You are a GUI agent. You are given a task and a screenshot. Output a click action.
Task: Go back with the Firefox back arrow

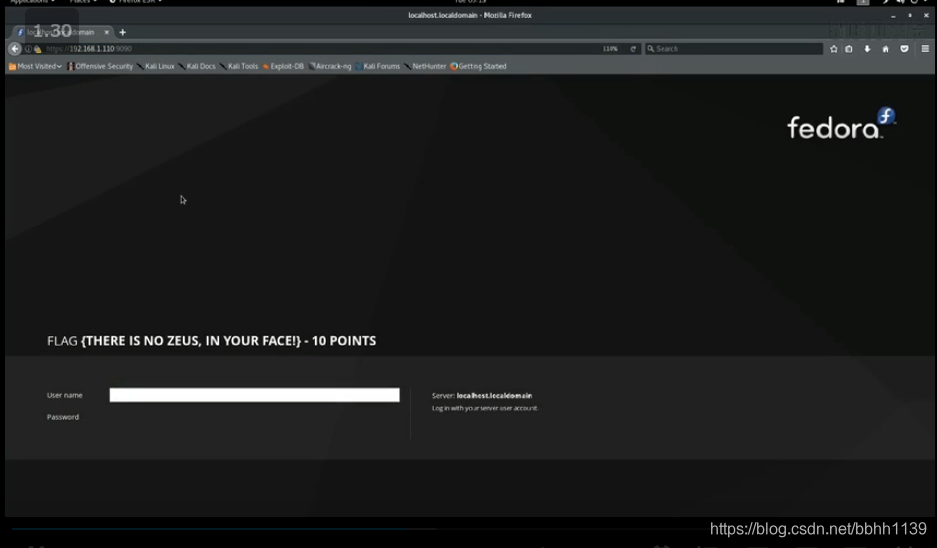pos(15,49)
